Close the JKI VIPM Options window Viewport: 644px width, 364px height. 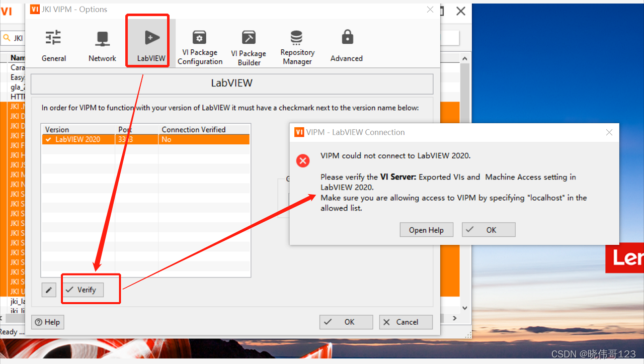[430, 10]
